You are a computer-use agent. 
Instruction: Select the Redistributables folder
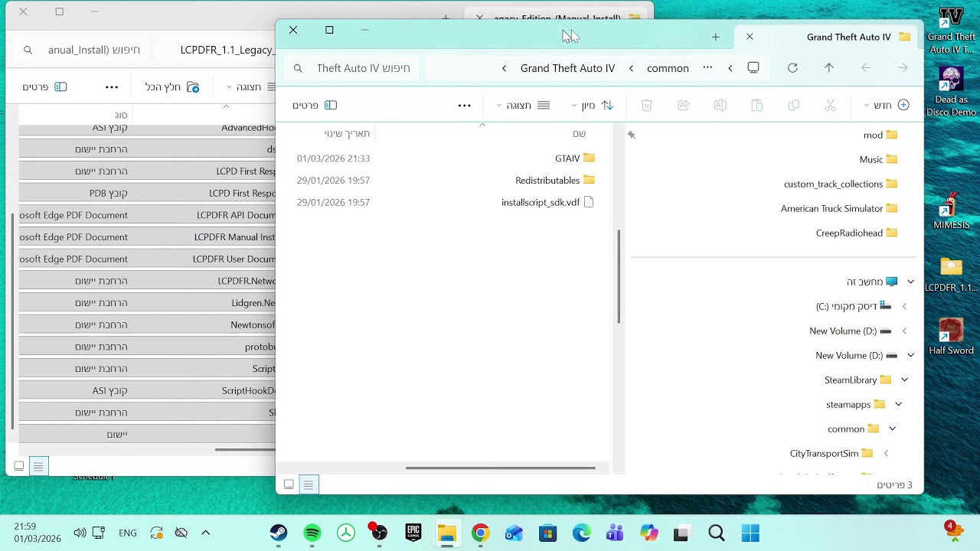[x=555, y=181]
